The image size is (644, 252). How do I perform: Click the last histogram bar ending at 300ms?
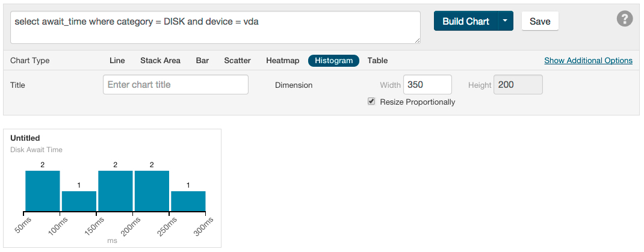coord(188,201)
